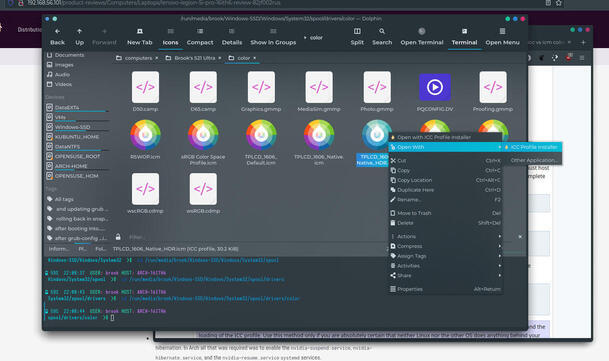Choose ICC Profile Installer from submenu
Image resolution: width=609 pixels, height=361 pixels.
[533, 147]
